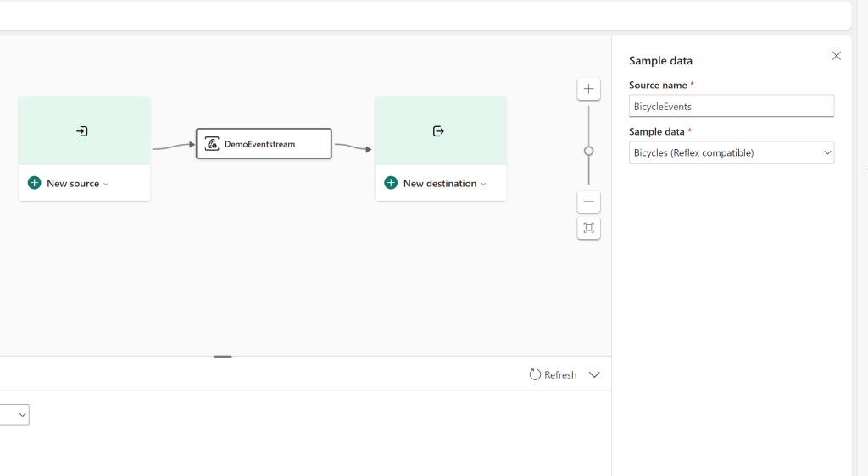Expand the New source chevron
868x476 pixels.
point(107,184)
